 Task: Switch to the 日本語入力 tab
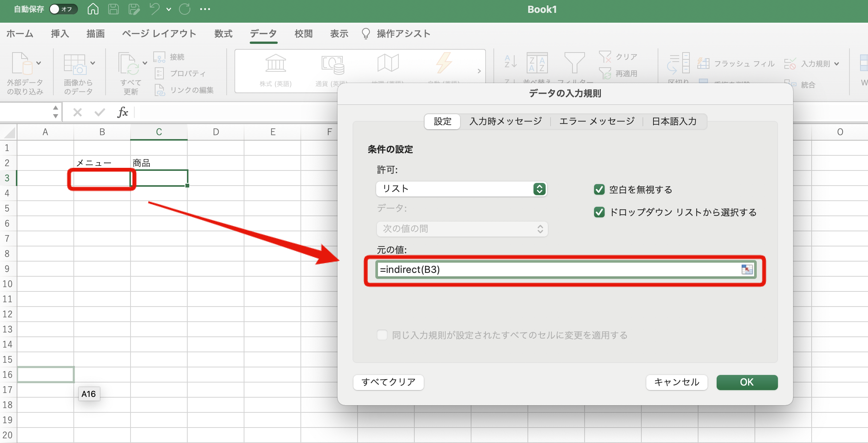click(674, 121)
